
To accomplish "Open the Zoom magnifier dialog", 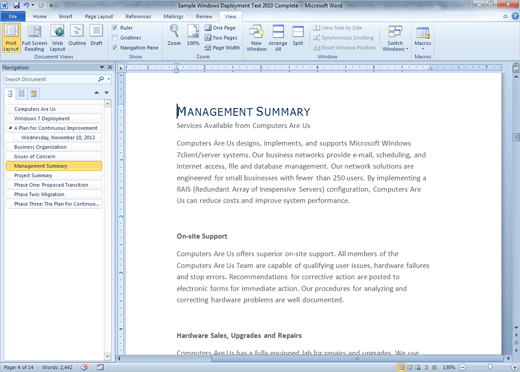I will click(174, 35).
